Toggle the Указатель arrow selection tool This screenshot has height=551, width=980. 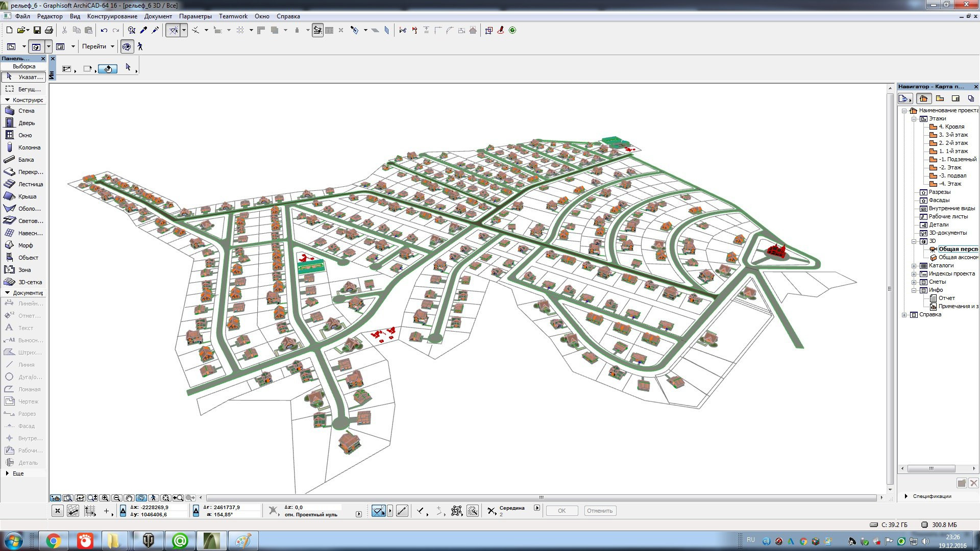23,77
